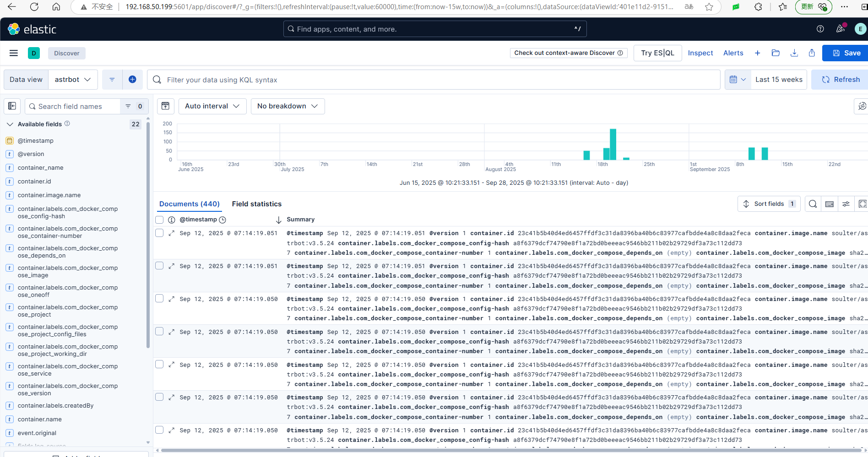The image size is (868, 457).
Task: Click Check out context-aware Discover
Action: (569, 53)
